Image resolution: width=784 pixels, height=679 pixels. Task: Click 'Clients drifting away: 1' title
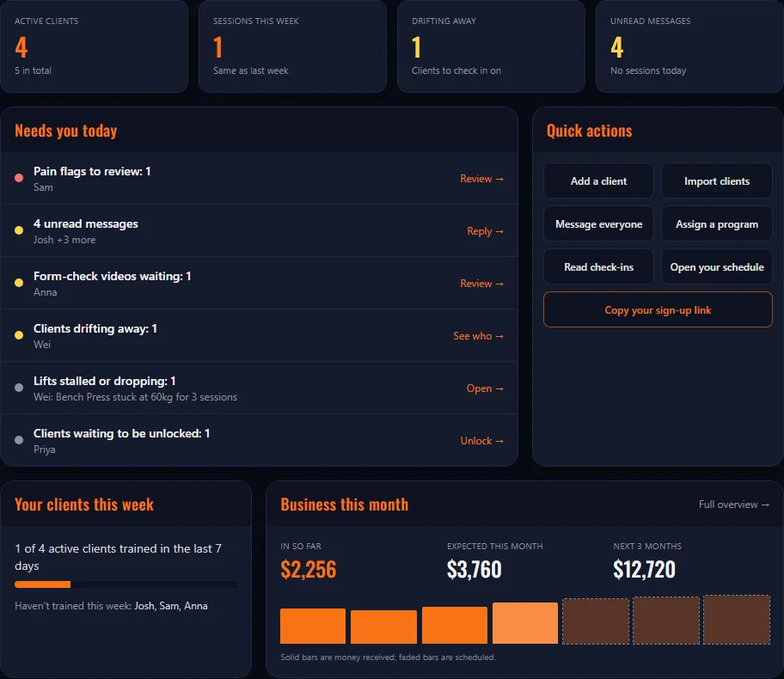[95, 328]
